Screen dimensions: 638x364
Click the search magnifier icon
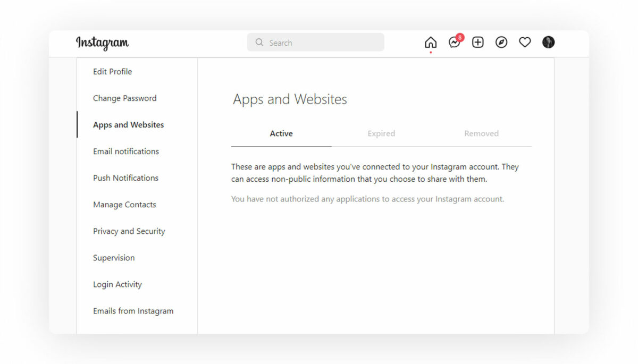point(259,42)
